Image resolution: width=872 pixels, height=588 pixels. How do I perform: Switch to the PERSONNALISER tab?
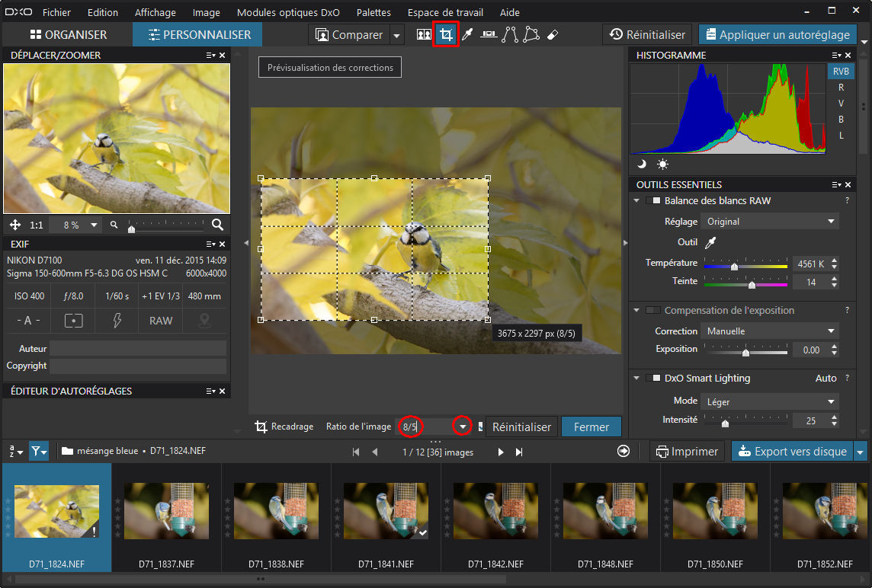point(198,34)
